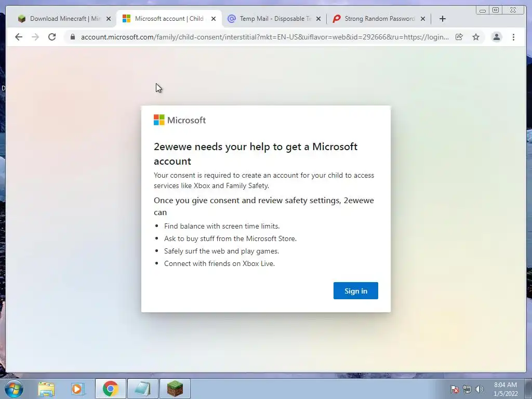The image size is (532, 399).
Task: Share this page via share icon
Action: pos(459,37)
